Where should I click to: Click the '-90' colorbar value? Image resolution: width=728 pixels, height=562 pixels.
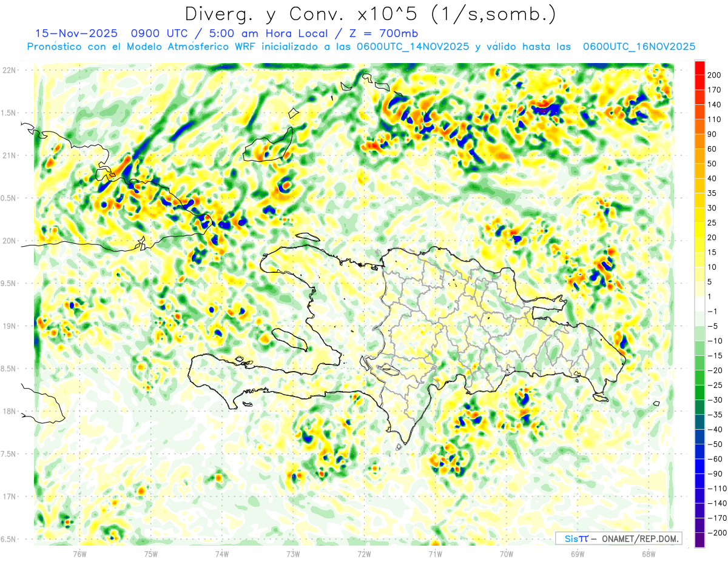(714, 474)
